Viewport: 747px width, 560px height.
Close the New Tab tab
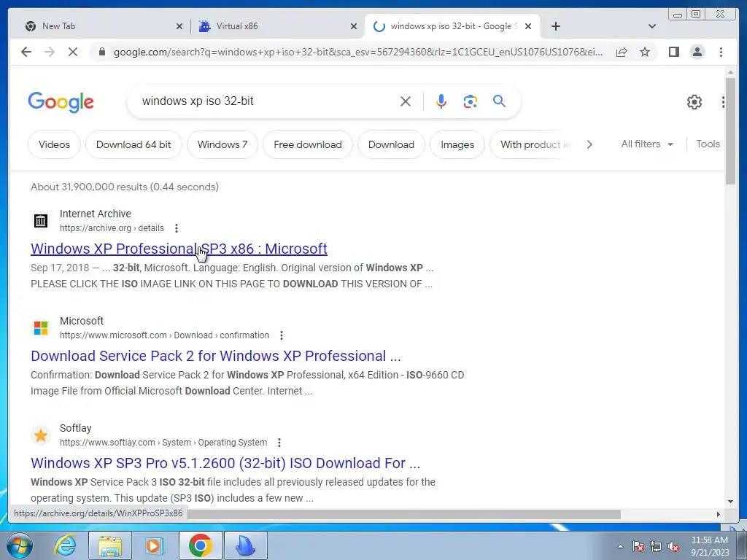179,26
